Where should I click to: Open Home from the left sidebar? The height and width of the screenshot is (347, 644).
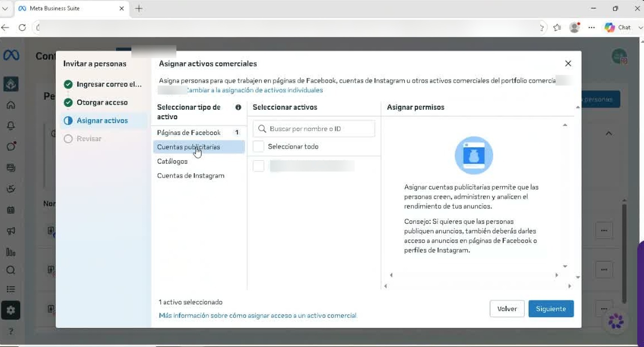tap(11, 105)
